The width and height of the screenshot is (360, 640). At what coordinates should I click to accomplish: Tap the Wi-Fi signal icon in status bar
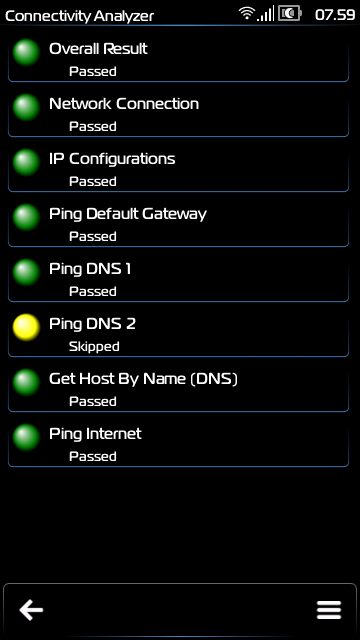coord(247,13)
